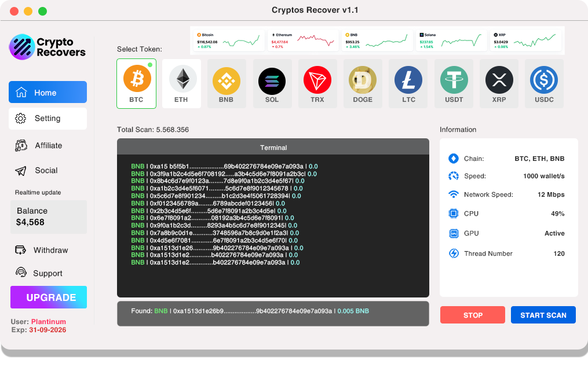This screenshot has height=375, width=588.
Task: Click the Bitcoin price chart card
Action: 228,41
